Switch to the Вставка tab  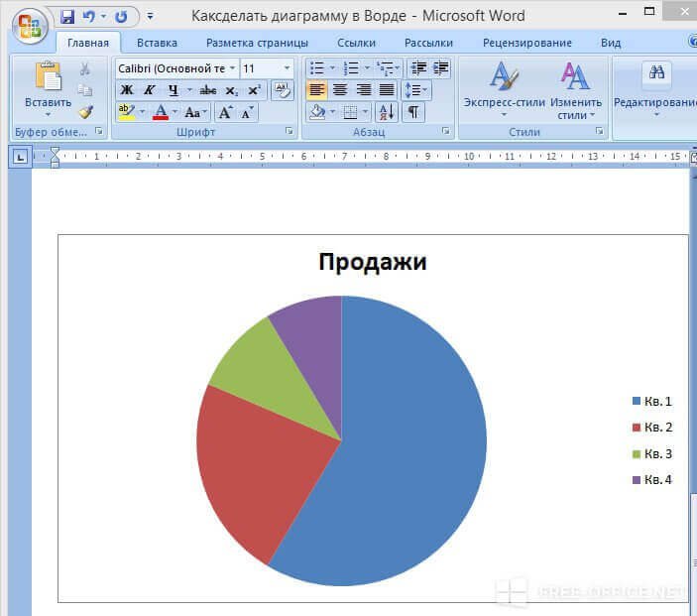(x=157, y=43)
